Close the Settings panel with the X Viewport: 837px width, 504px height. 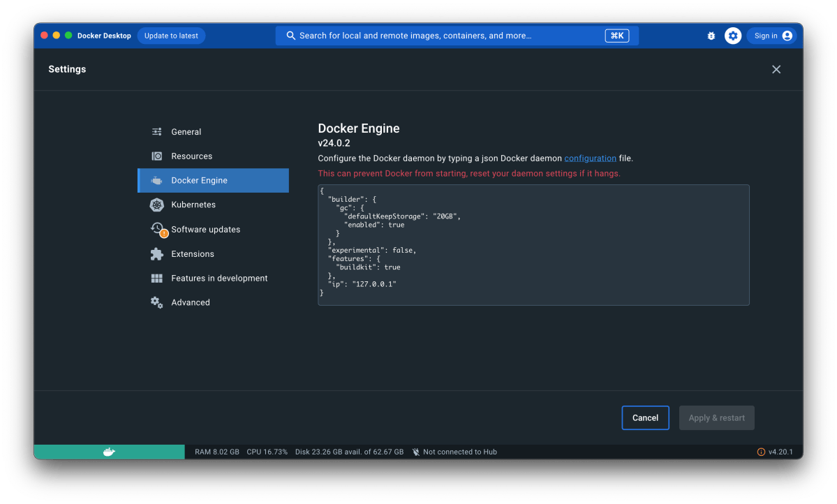(x=776, y=69)
